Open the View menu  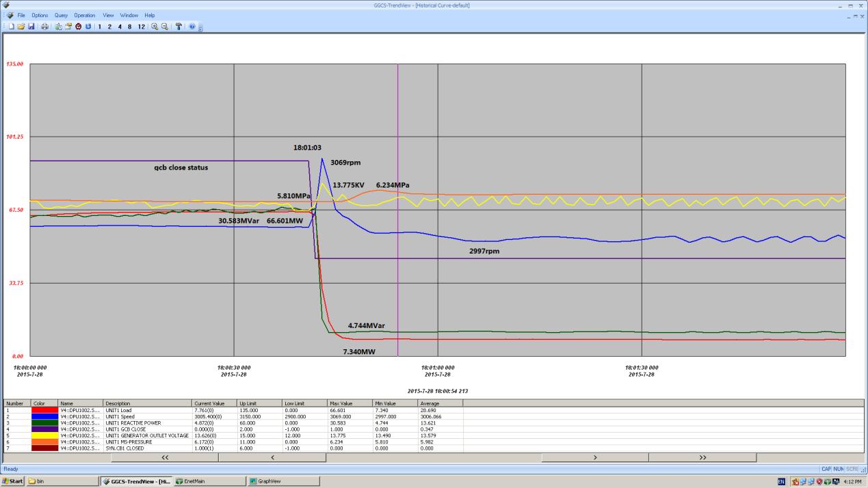[108, 15]
